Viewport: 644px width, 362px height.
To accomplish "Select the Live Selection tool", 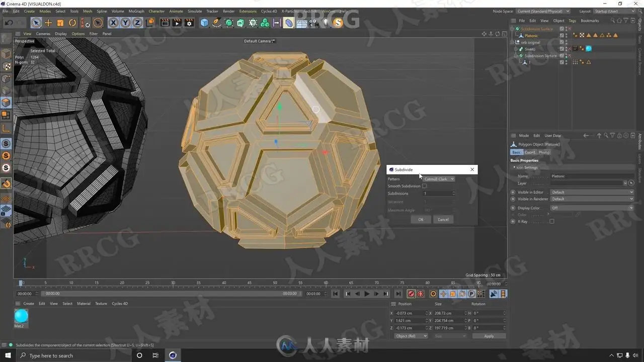I will click(36, 23).
